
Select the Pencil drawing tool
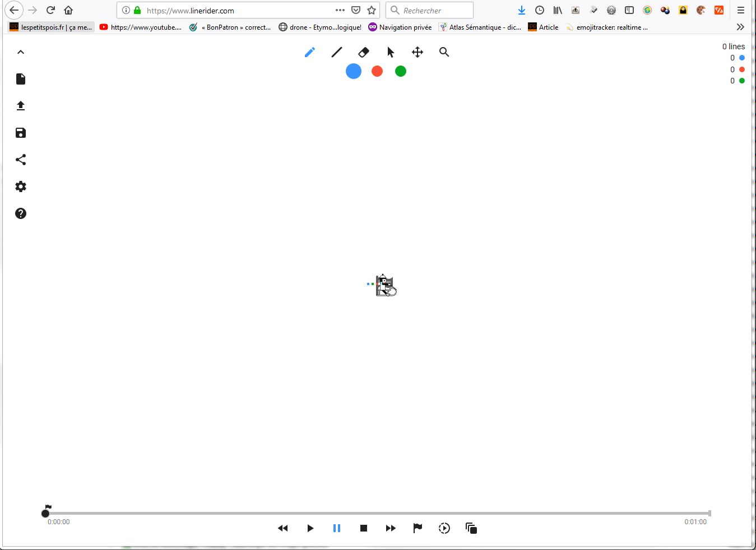point(310,52)
